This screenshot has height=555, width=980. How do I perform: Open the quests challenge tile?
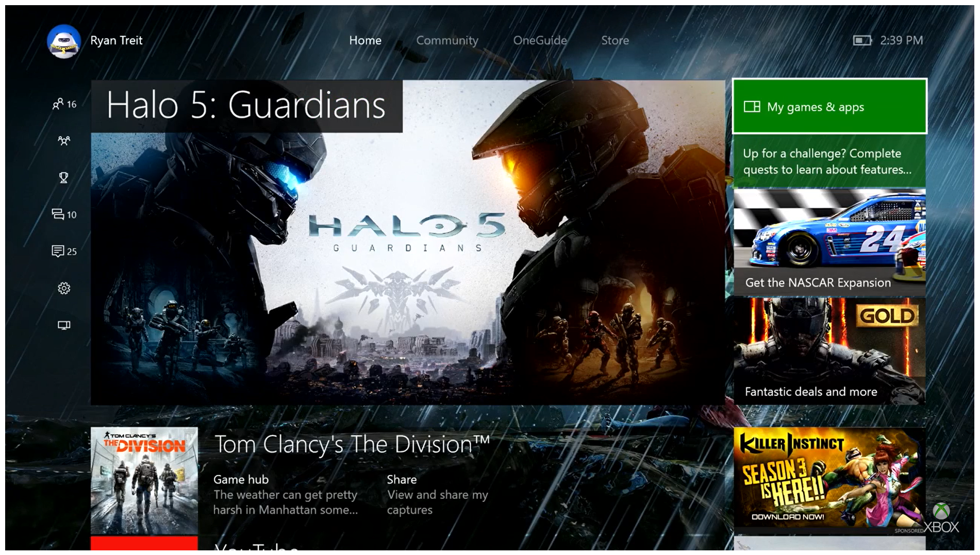click(829, 161)
